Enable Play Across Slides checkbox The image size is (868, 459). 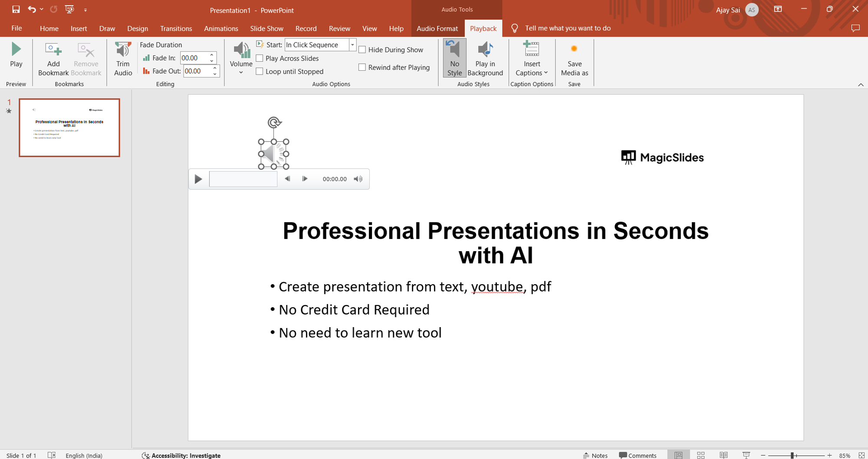pos(260,58)
